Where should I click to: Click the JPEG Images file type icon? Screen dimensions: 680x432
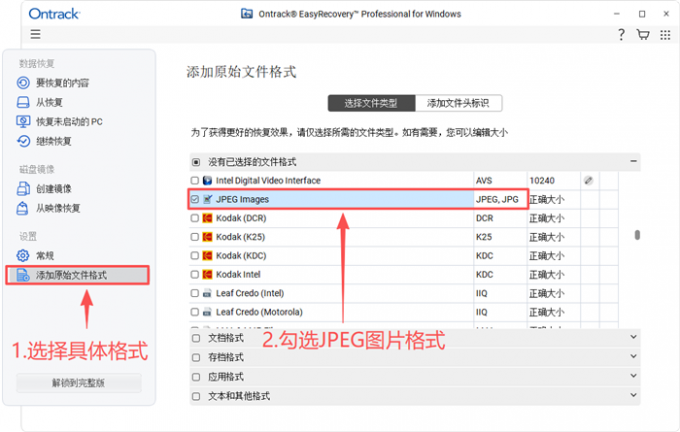[208, 199]
